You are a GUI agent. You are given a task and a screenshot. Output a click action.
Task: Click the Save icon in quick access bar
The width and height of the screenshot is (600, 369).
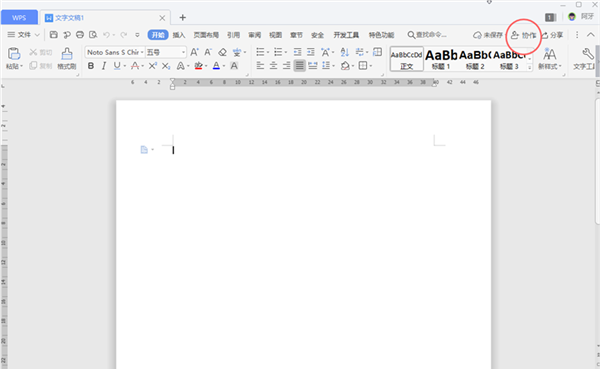click(x=54, y=35)
